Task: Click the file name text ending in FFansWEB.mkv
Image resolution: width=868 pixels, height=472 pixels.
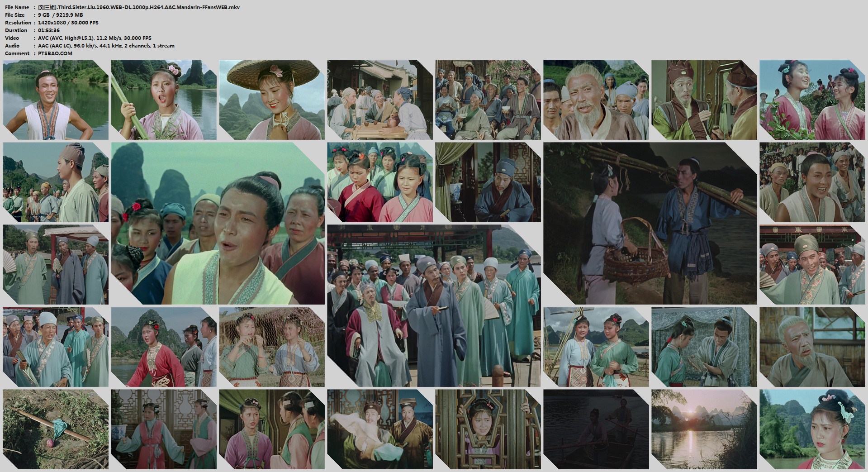Action: 139,7
